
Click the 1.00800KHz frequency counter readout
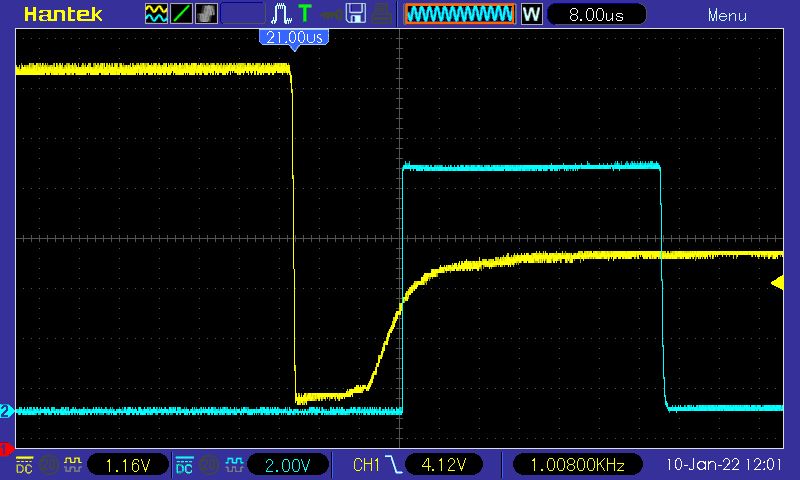coord(578,465)
